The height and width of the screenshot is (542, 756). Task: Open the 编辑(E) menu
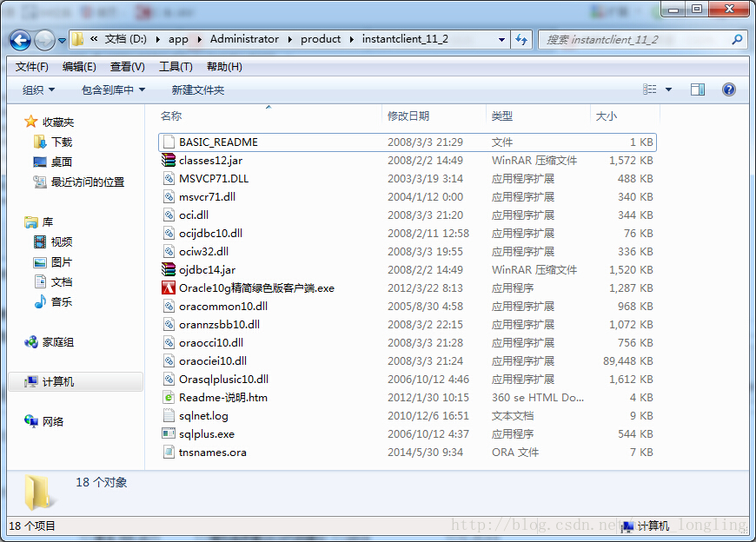[x=79, y=67]
